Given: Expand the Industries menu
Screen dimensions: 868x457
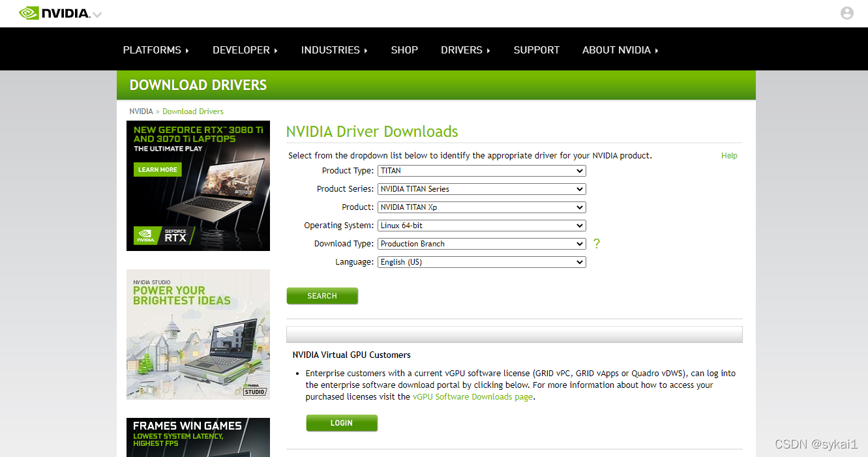Looking at the screenshot, I should coord(335,50).
